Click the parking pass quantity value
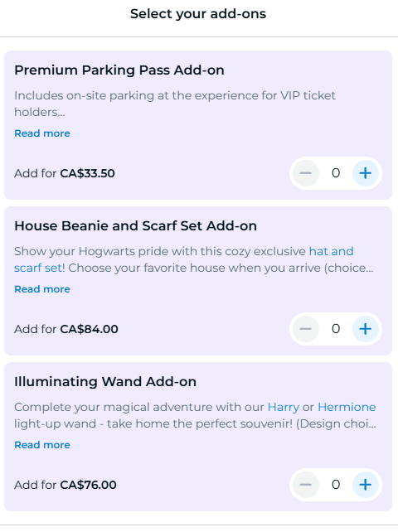Image resolution: width=398 pixels, height=532 pixels. pos(336,173)
